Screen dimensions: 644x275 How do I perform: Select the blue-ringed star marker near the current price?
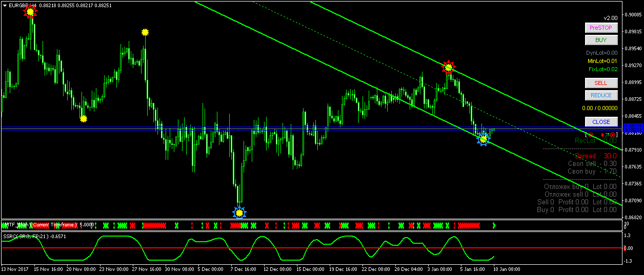tap(483, 139)
